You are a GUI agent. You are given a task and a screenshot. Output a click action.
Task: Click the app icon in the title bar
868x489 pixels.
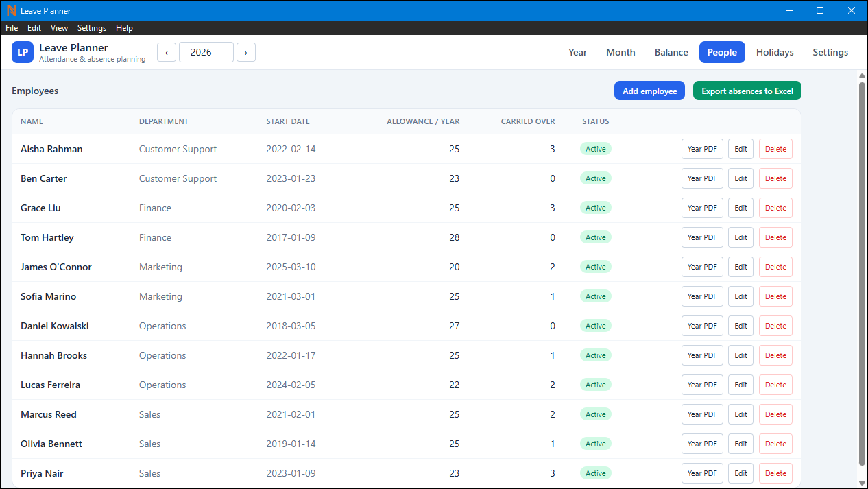tap(11, 10)
